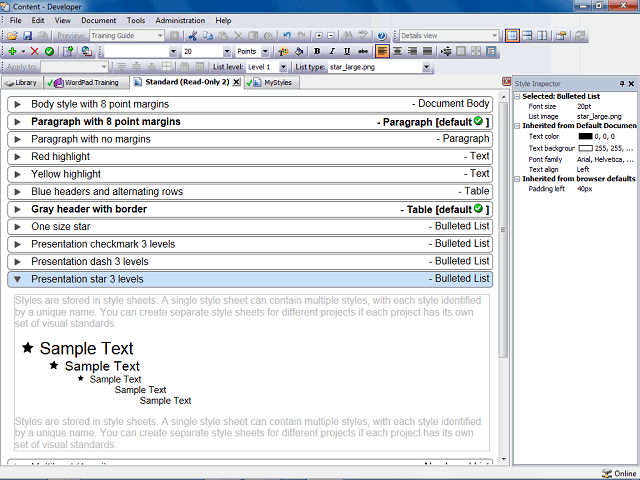Click the white Text background swatch
Viewport: 640px width, 480px height.
(x=585, y=148)
